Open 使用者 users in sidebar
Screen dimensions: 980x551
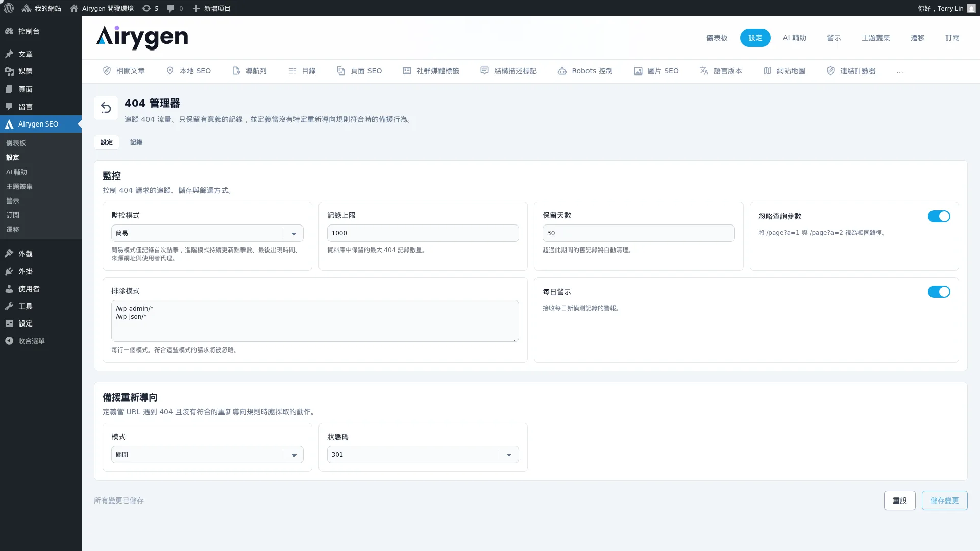(41, 289)
